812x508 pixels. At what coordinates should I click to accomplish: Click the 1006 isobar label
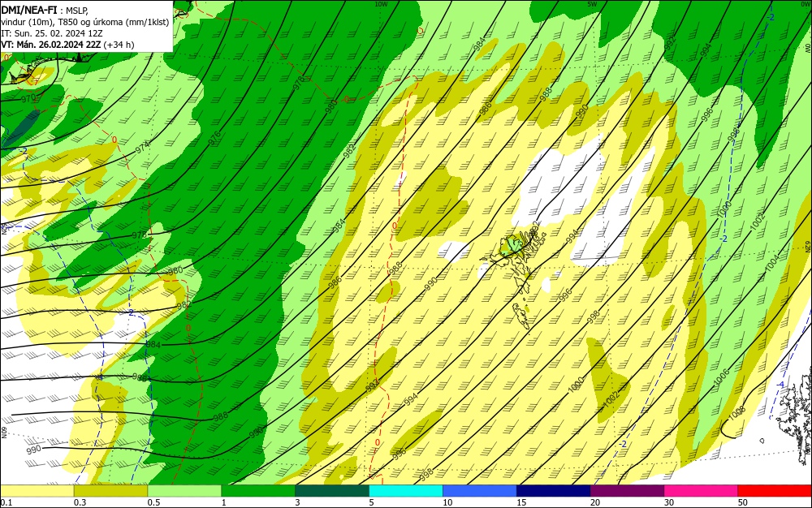[721, 377]
